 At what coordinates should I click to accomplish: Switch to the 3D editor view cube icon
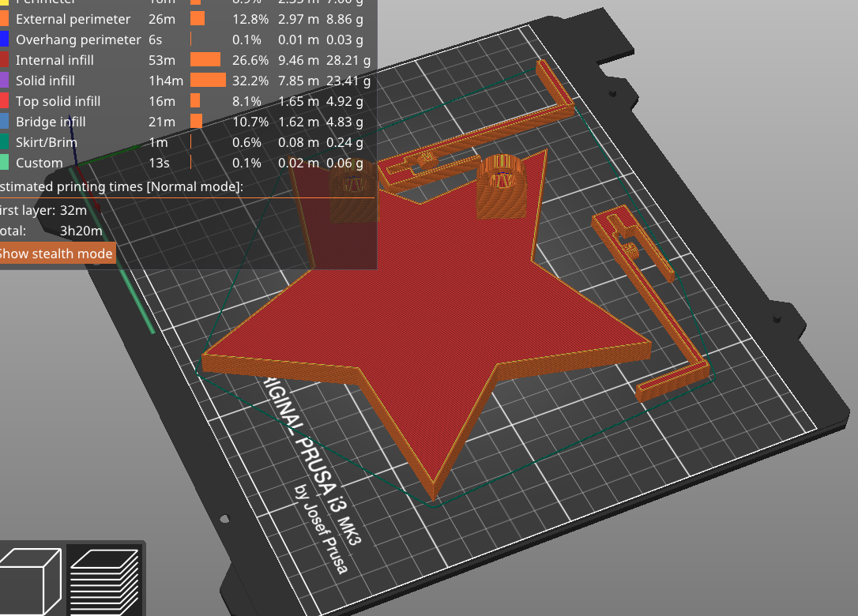30,581
